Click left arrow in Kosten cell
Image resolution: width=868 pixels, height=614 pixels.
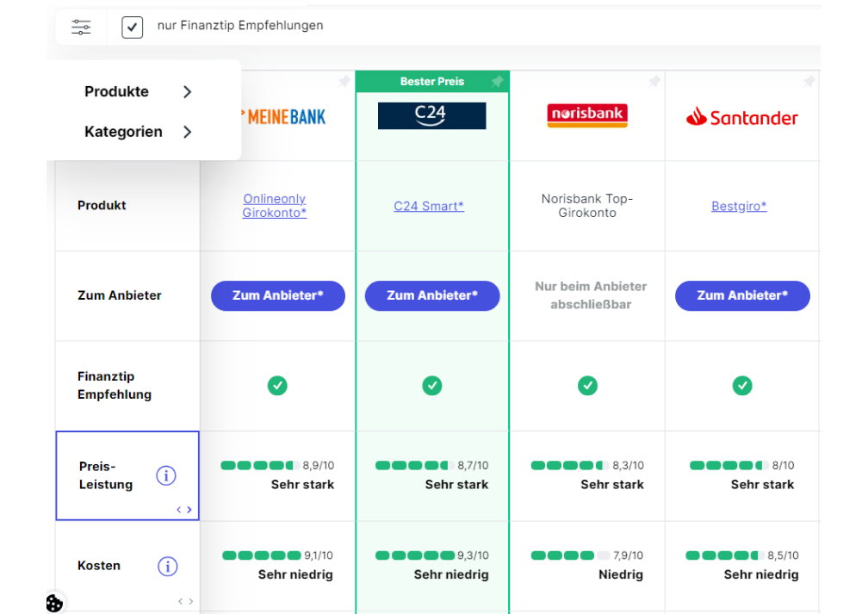181,601
